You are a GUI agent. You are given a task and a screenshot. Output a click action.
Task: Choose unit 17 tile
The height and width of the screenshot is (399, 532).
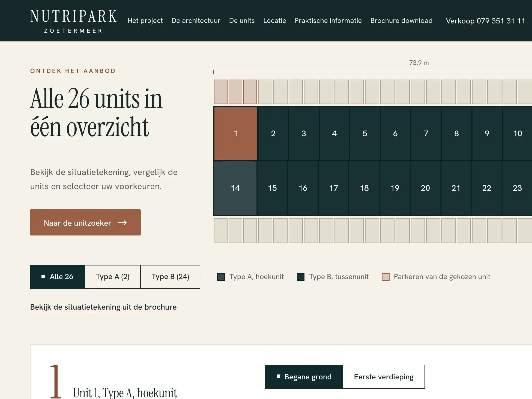tap(333, 188)
